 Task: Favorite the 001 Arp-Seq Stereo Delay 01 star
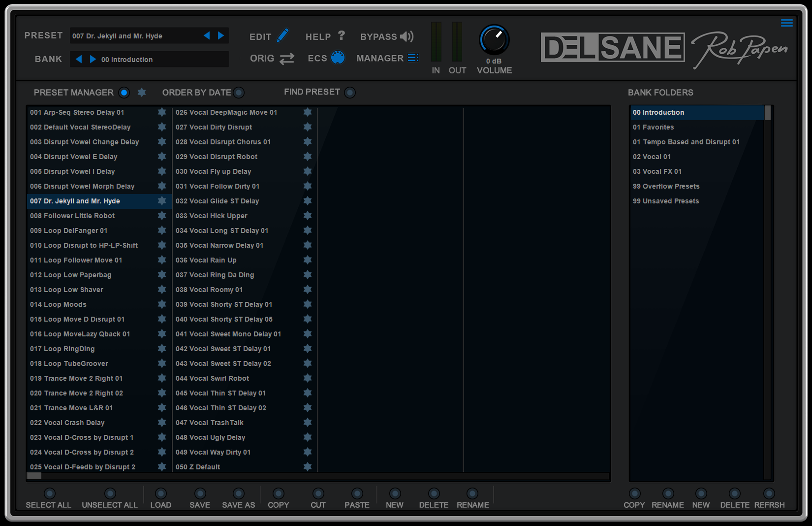pyautogui.click(x=162, y=112)
